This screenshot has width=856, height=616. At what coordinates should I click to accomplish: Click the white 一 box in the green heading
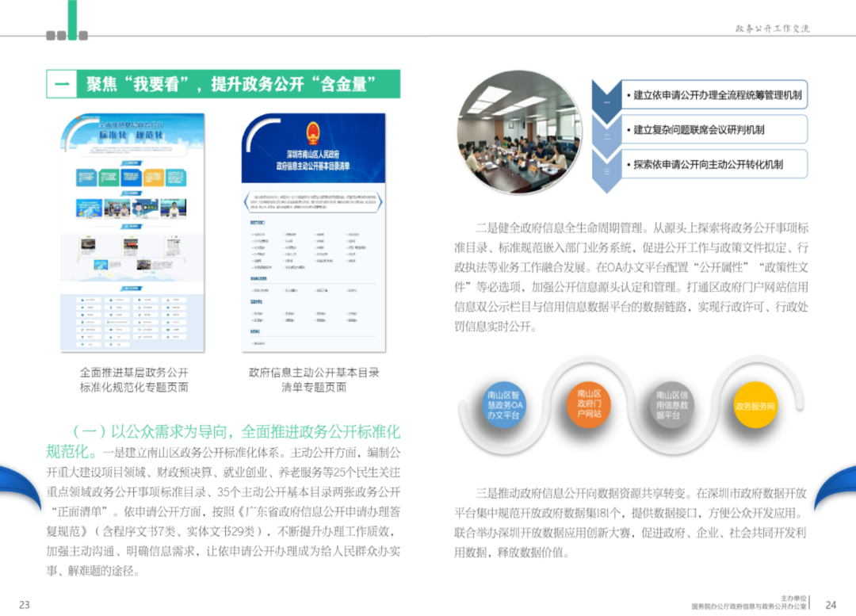point(63,85)
